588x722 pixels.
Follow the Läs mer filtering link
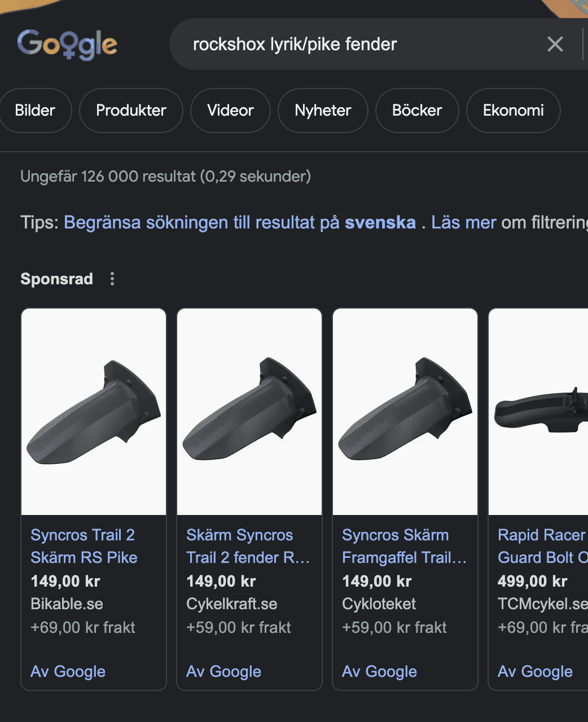[463, 222]
